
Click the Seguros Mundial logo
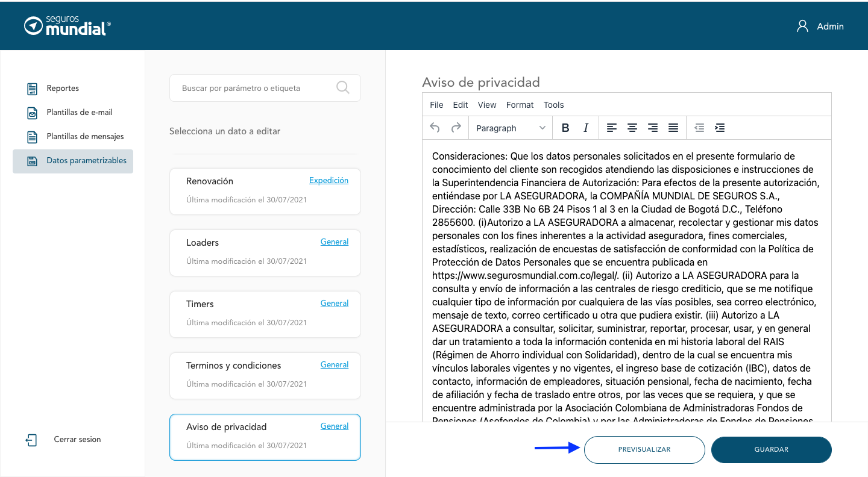pyautogui.click(x=68, y=26)
